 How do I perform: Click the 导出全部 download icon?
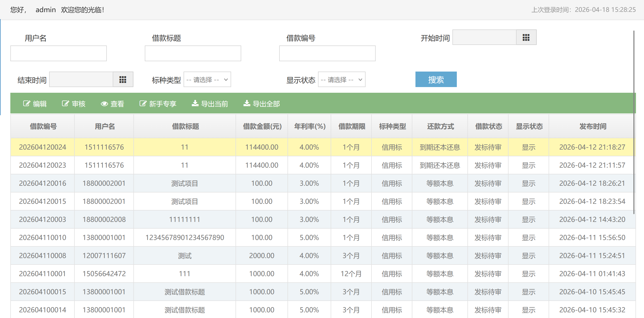[247, 104]
